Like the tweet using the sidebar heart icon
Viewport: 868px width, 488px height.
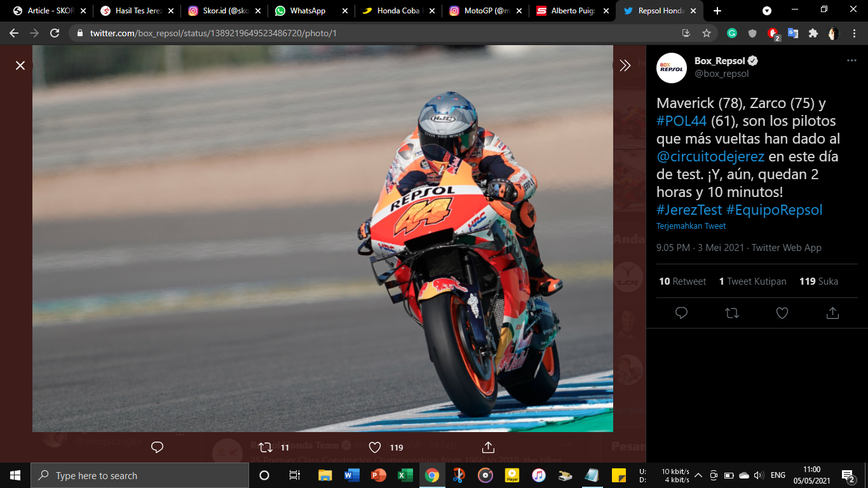782,313
